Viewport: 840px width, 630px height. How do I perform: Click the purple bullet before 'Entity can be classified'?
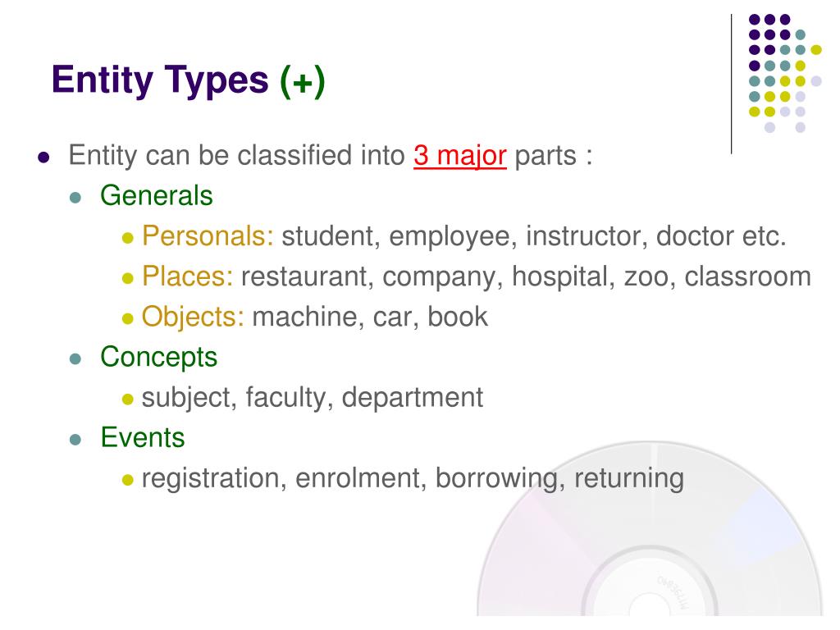tap(44, 157)
